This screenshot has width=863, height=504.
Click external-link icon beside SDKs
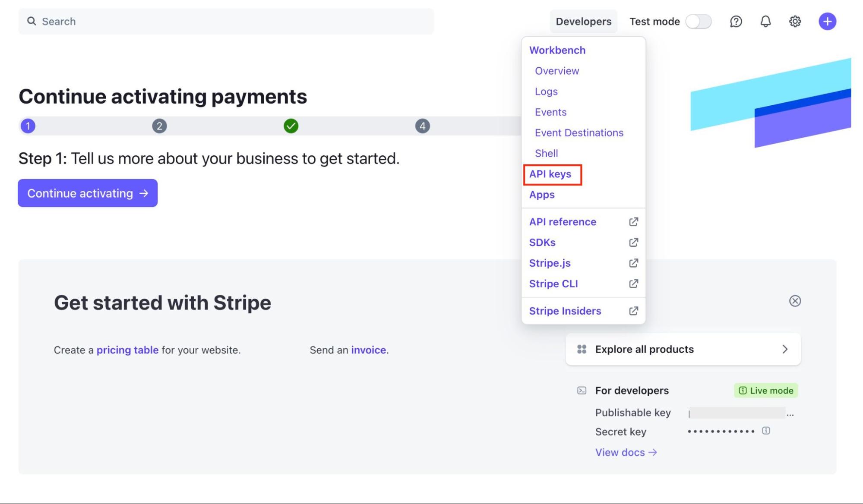pos(633,243)
